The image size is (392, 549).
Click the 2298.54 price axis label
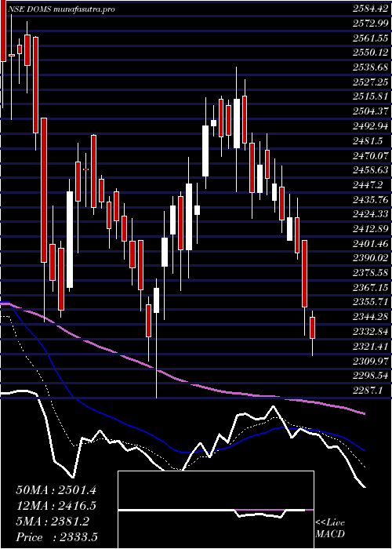370,376
